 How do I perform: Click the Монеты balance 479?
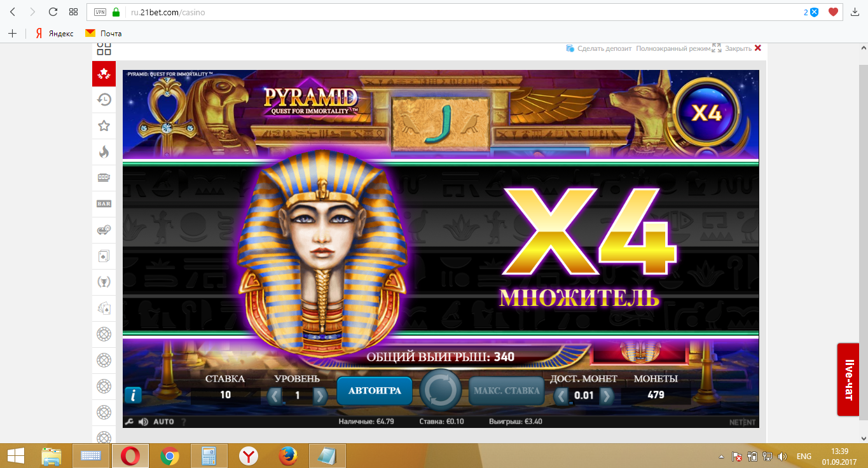coord(656,395)
